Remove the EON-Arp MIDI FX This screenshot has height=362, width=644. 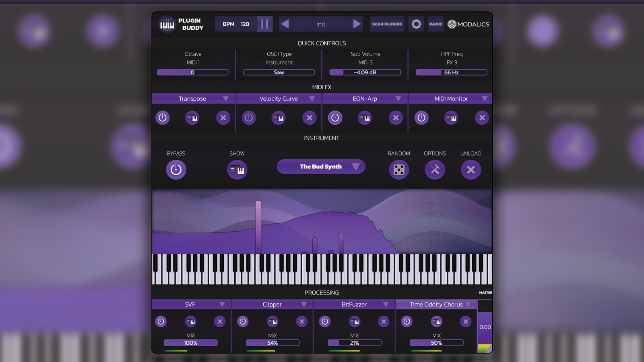click(396, 118)
